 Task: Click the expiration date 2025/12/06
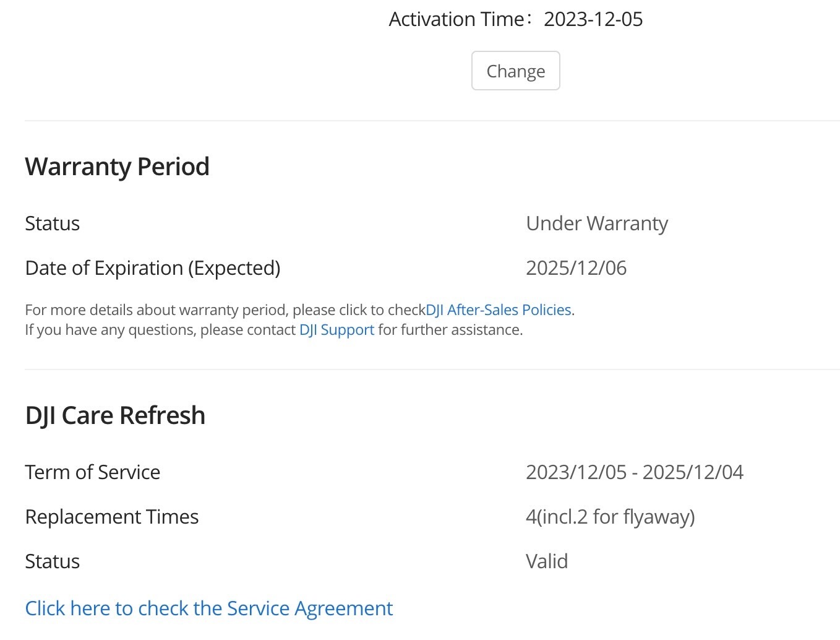[576, 268]
